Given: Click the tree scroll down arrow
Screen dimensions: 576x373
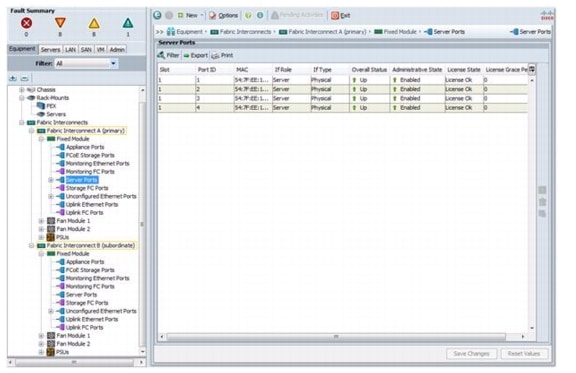Looking at the screenshot, I should coord(143,352).
